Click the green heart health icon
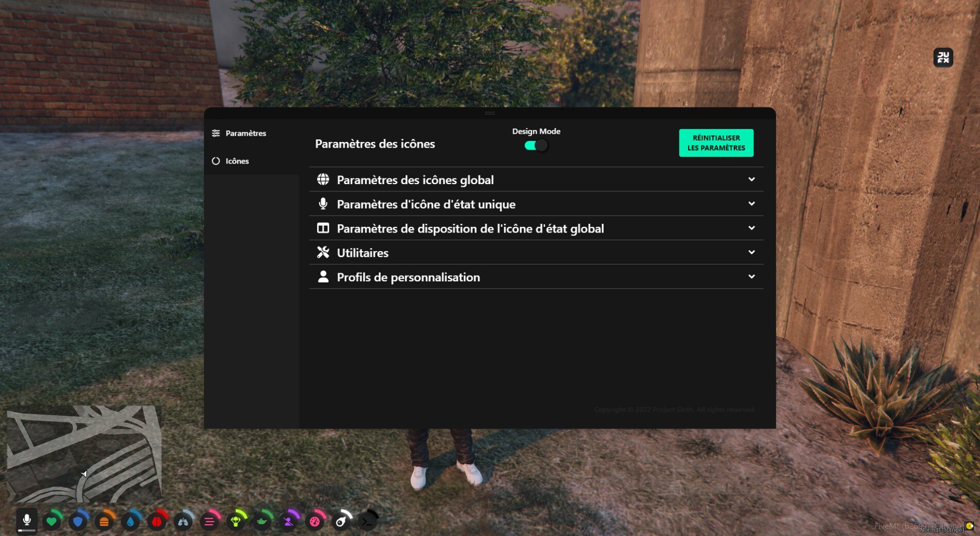This screenshot has height=536, width=980. point(51,522)
